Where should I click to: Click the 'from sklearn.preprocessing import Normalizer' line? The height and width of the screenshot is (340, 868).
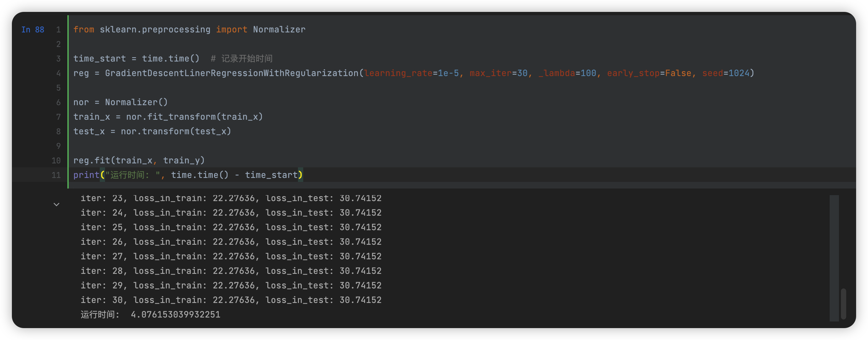click(x=189, y=30)
